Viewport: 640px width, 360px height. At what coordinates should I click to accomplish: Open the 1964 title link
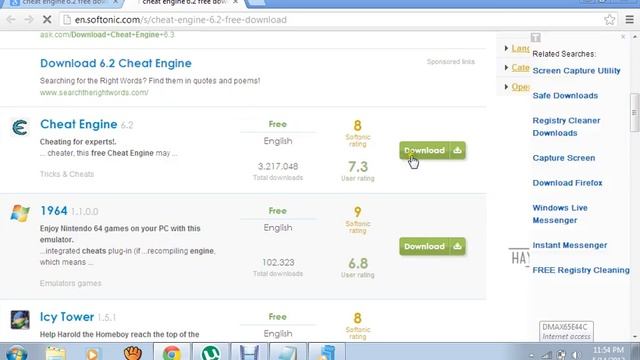(53, 211)
